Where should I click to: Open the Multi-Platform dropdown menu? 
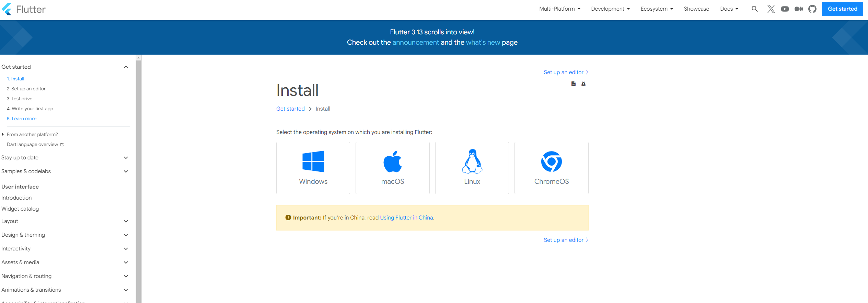point(559,9)
